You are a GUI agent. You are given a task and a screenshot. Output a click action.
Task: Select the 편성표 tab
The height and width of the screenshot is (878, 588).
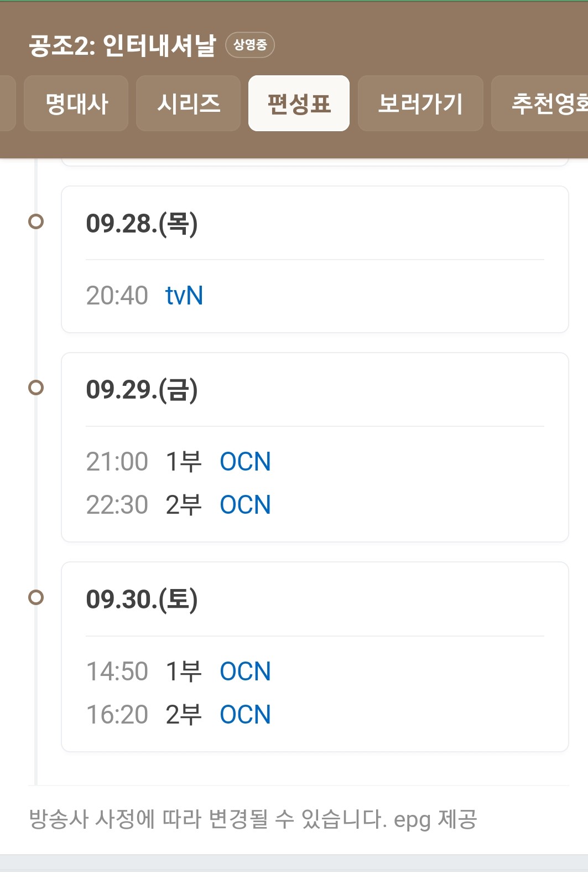[x=299, y=104]
